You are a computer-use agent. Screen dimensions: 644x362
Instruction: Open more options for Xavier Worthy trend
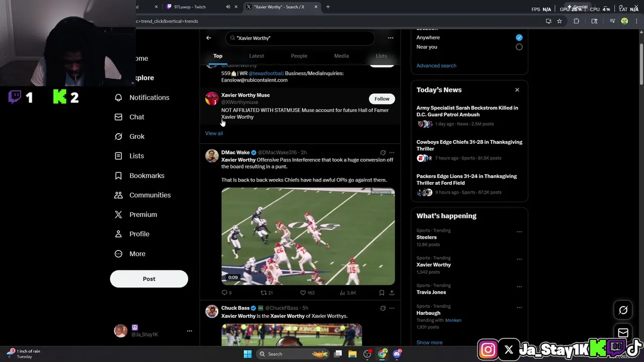(x=519, y=259)
